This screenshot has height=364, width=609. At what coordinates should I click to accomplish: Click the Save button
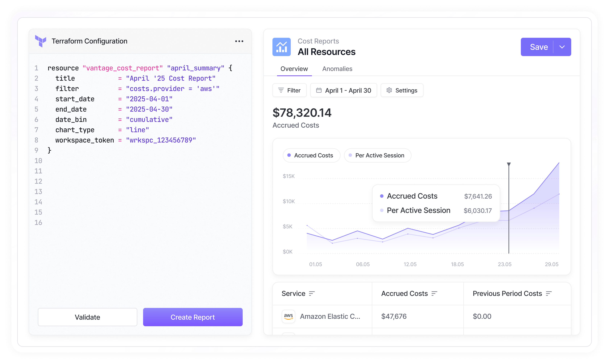pos(539,47)
